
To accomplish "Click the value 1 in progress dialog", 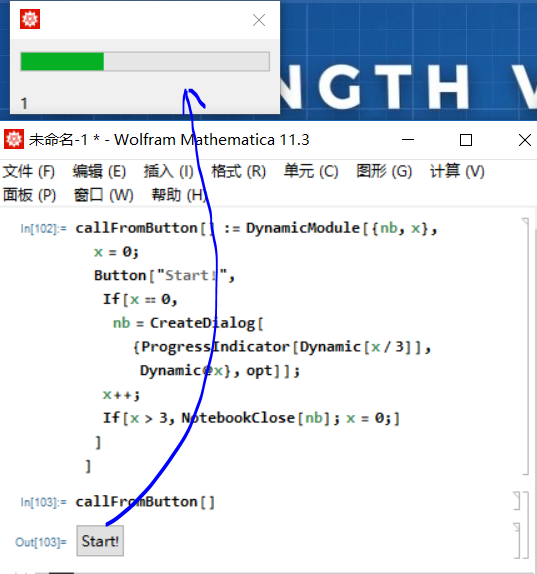I will 24,104.
